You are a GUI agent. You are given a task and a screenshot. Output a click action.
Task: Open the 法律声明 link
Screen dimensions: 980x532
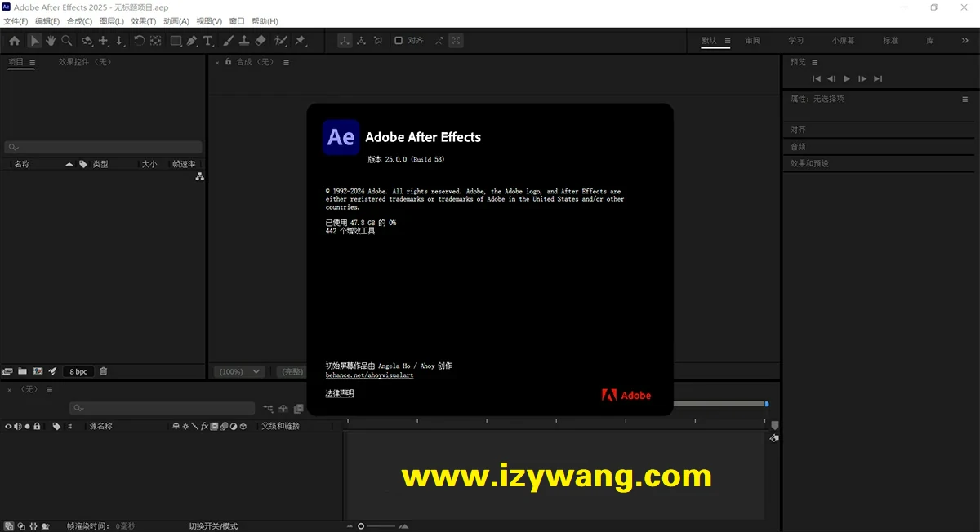340,393
